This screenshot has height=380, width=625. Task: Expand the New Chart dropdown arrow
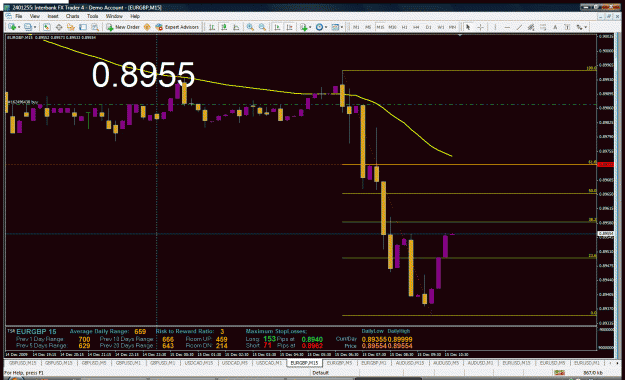(19, 27)
